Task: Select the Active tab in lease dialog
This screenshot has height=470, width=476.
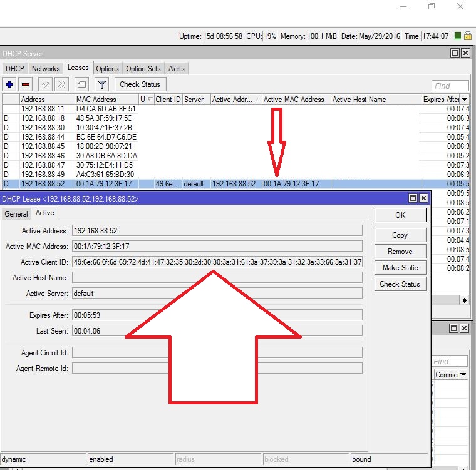Action: point(45,213)
